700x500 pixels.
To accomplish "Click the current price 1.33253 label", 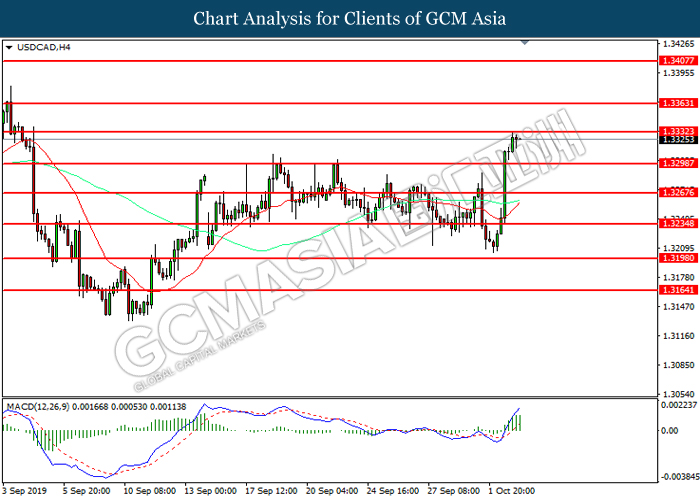I will [x=678, y=140].
